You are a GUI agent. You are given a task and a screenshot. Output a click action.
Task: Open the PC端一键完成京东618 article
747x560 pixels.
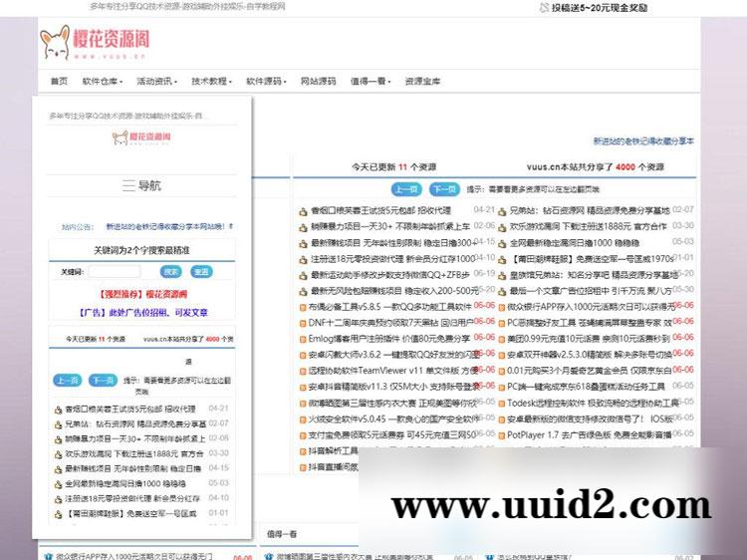[x=586, y=388]
